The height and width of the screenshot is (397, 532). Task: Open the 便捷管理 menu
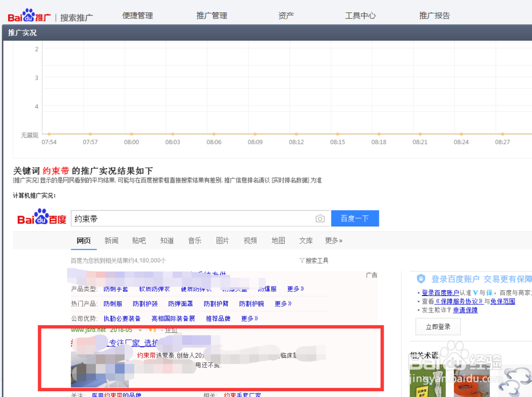137,15
